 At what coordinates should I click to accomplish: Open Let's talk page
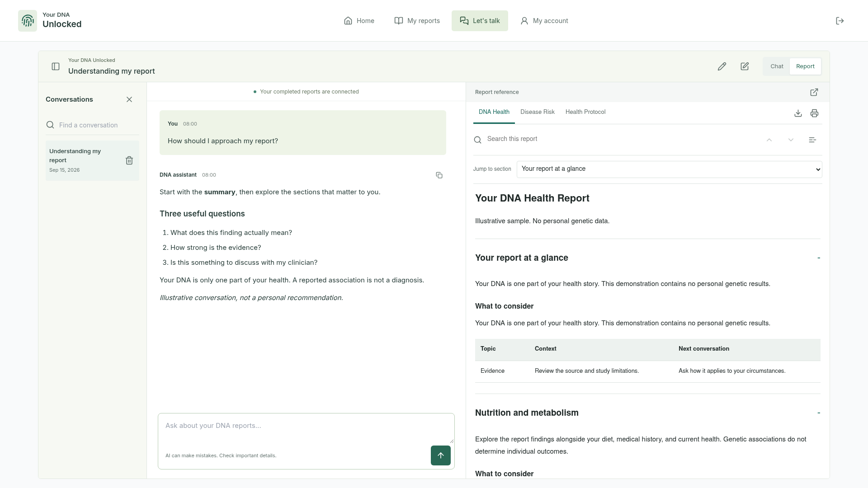click(480, 21)
